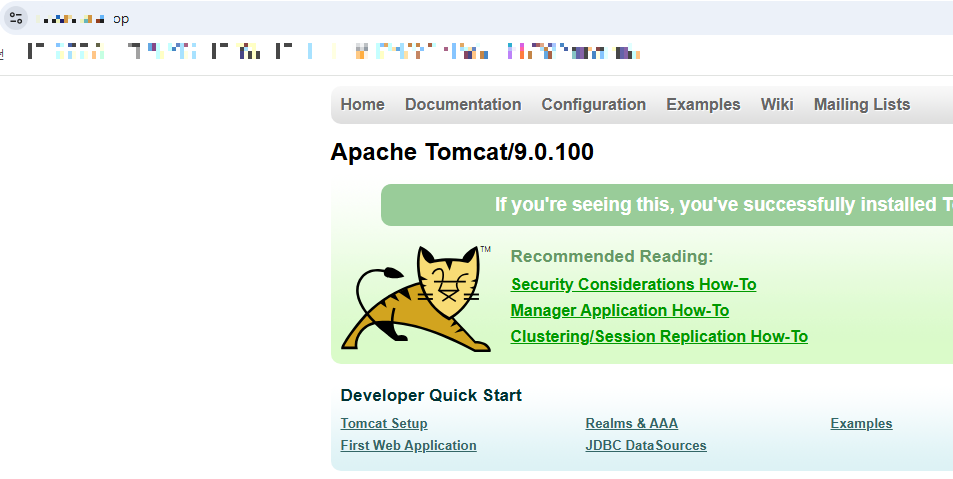Open Clustering/Session Replication How-To link
953x479 pixels.
pos(659,337)
